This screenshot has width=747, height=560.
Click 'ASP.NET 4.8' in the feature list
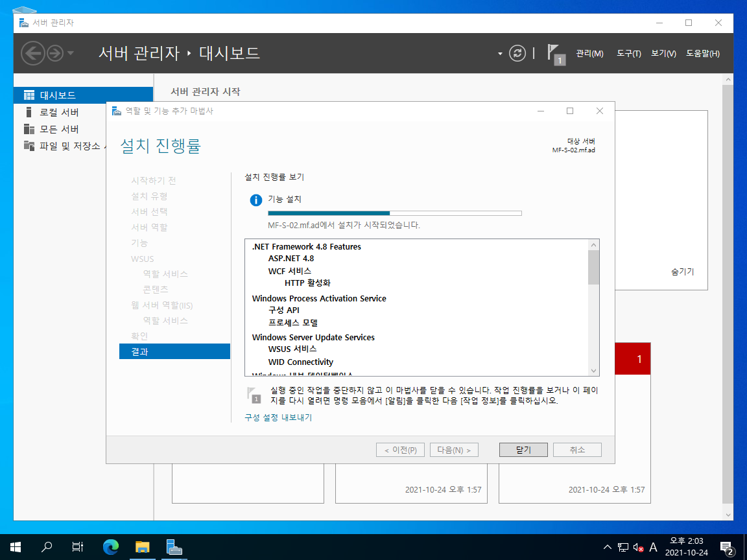(291, 259)
